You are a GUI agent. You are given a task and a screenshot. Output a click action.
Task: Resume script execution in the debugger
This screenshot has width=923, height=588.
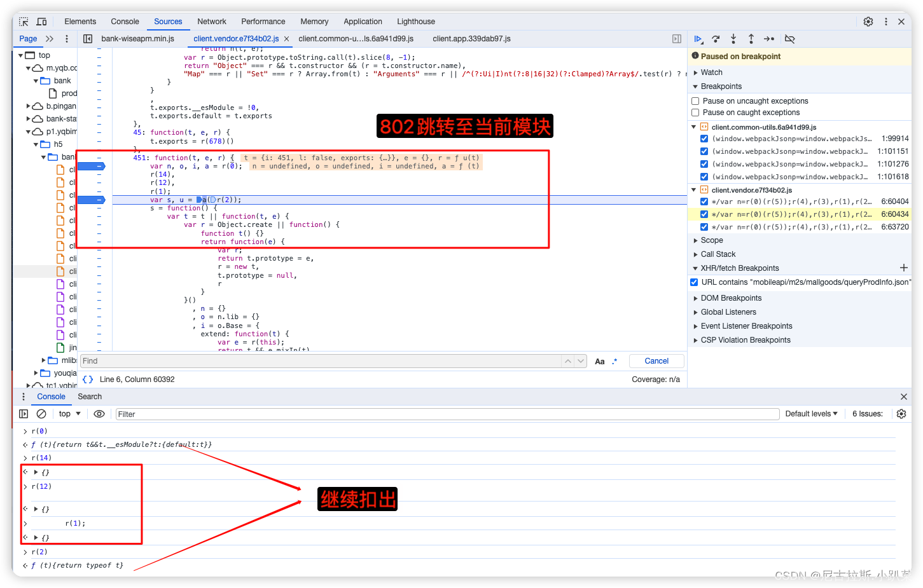tap(698, 39)
